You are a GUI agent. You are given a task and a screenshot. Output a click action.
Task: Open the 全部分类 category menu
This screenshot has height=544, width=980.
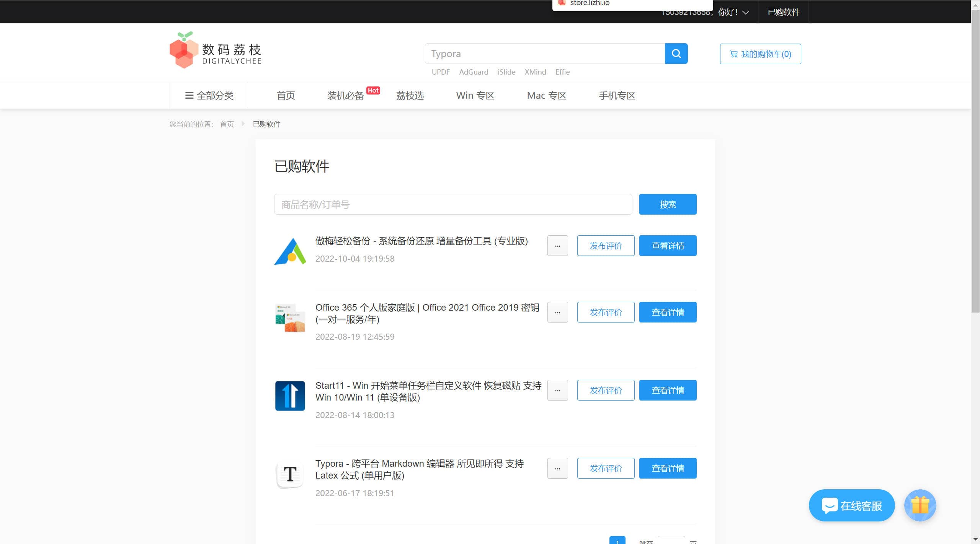coord(209,95)
